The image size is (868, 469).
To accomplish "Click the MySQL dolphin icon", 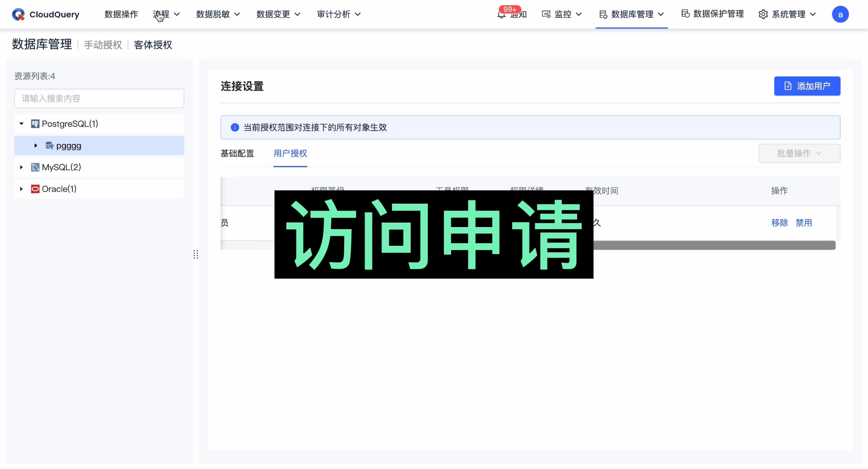I will click(35, 167).
